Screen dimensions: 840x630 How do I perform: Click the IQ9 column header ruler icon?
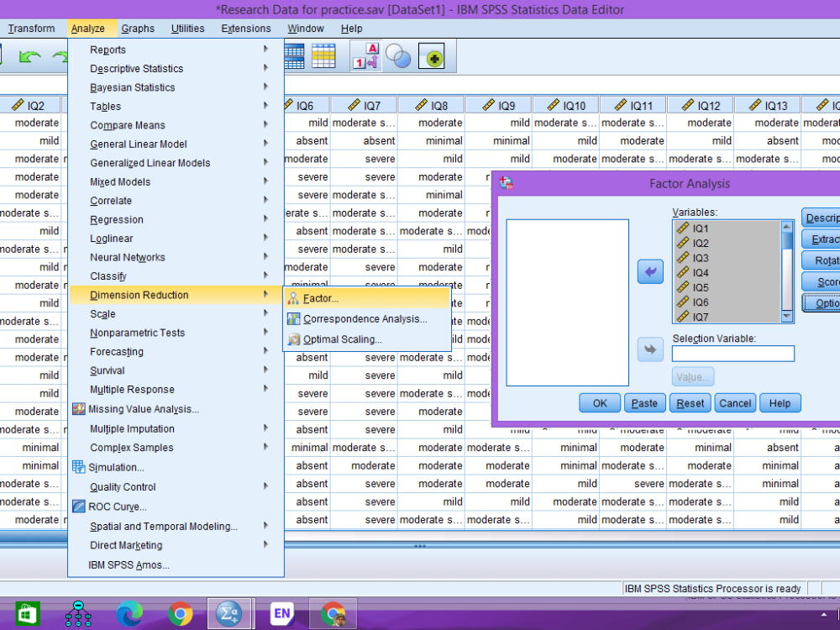point(489,105)
